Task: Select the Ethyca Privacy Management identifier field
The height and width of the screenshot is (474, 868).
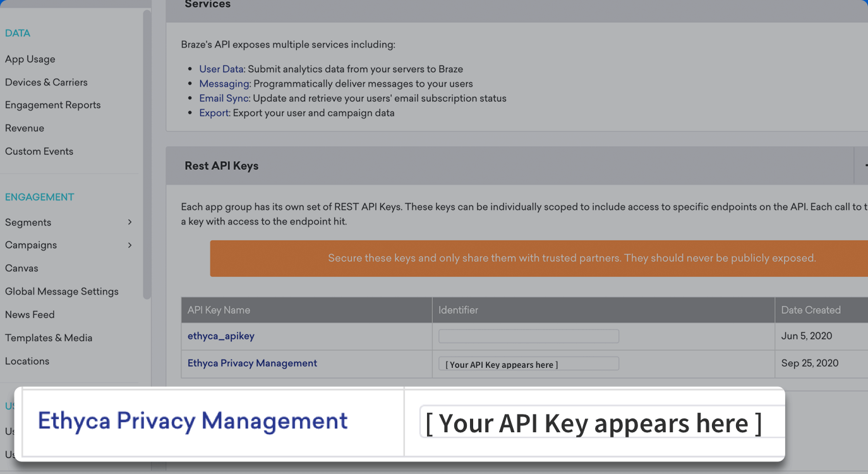Action: [529, 364]
